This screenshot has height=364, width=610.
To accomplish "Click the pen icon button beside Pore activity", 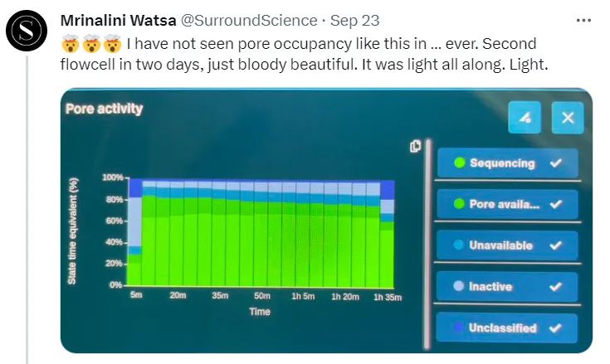I will click(525, 118).
